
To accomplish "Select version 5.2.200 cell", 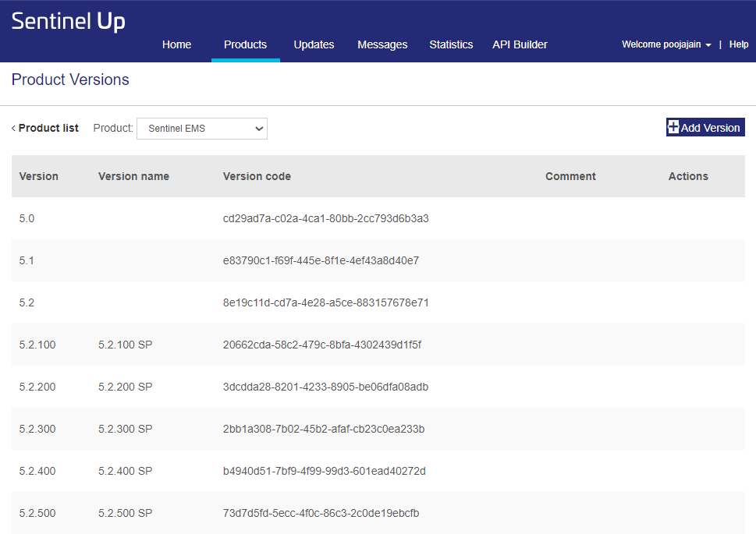I will click(37, 387).
